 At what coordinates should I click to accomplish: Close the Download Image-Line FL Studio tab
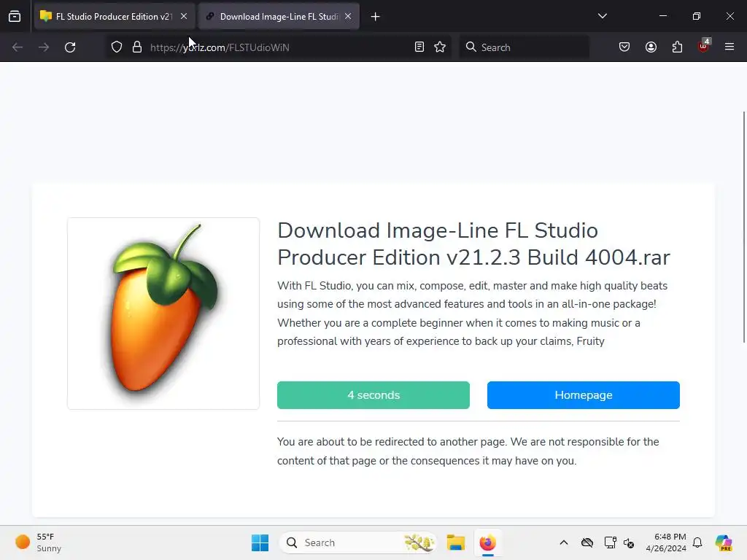coord(348,17)
